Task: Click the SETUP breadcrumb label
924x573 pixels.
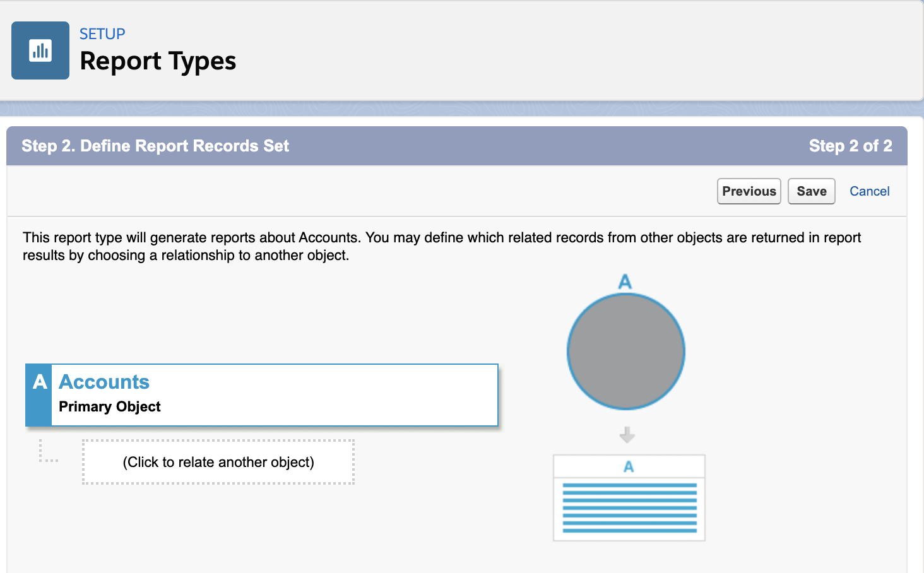Action: coord(102,33)
